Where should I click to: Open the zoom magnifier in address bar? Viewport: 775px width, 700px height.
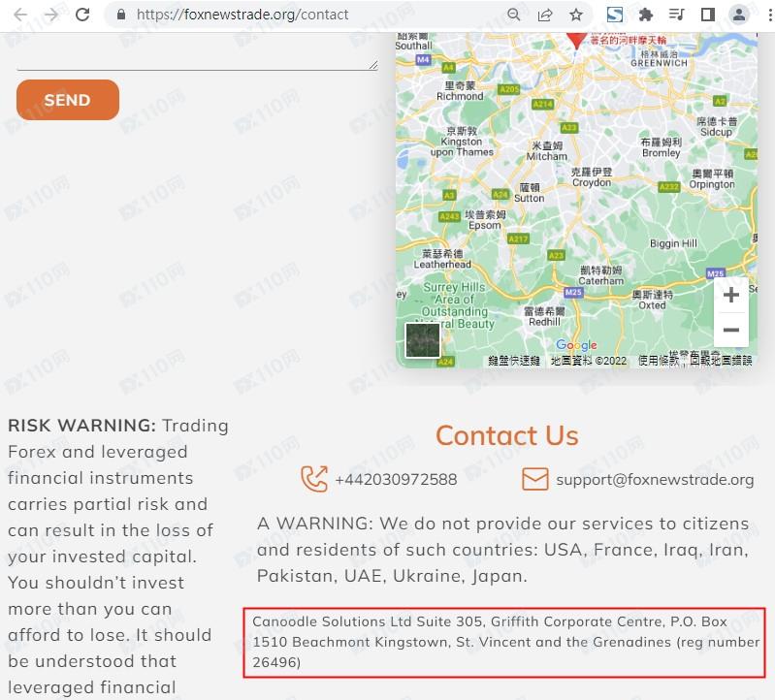[514, 15]
